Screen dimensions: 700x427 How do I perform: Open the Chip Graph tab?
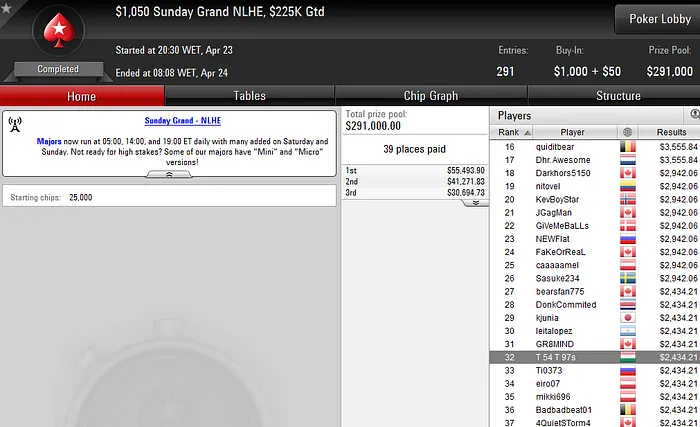pyautogui.click(x=431, y=96)
